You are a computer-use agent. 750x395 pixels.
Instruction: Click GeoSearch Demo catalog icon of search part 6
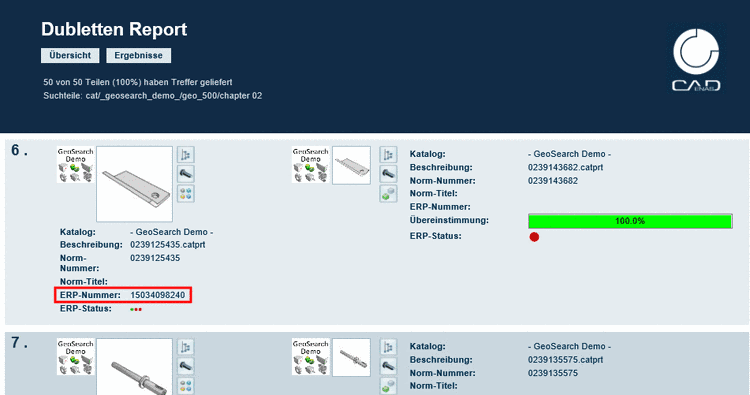tap(75, 165)
